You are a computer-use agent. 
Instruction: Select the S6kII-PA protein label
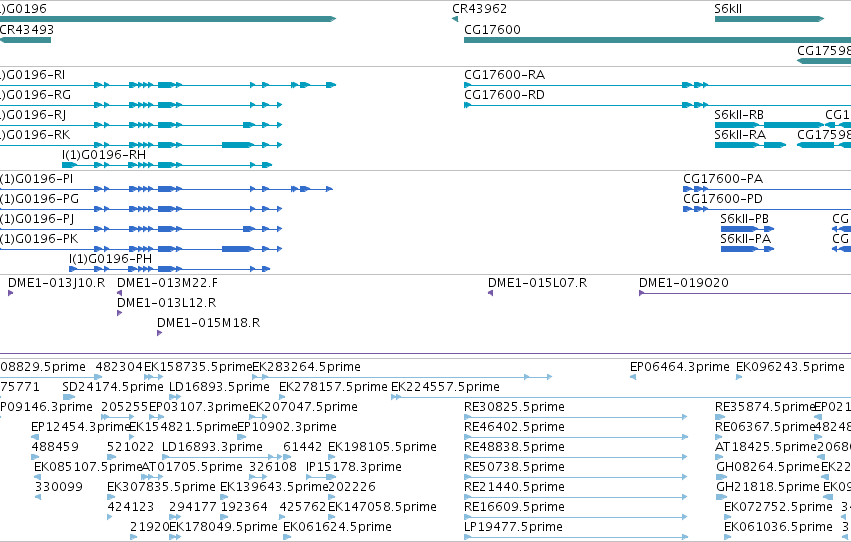(x=745, y=239)
